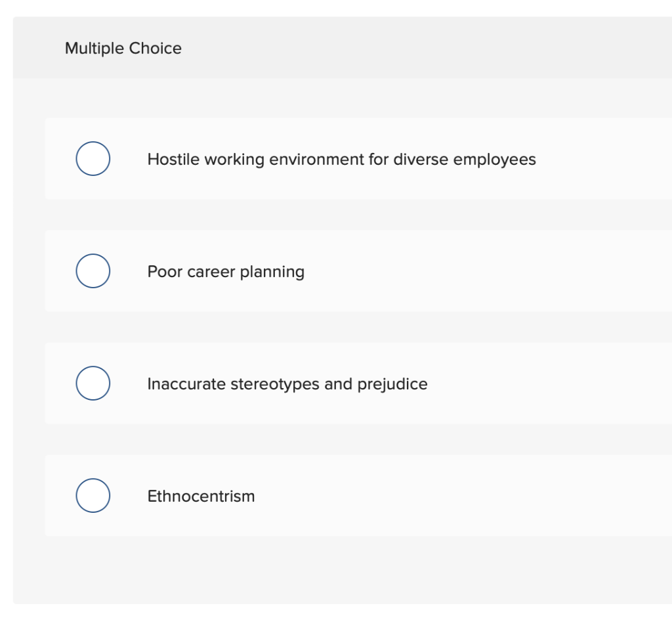Pick the Inaccurate stereotypes and prejudice radio button
672x635 pixels.
pos(93,383)
